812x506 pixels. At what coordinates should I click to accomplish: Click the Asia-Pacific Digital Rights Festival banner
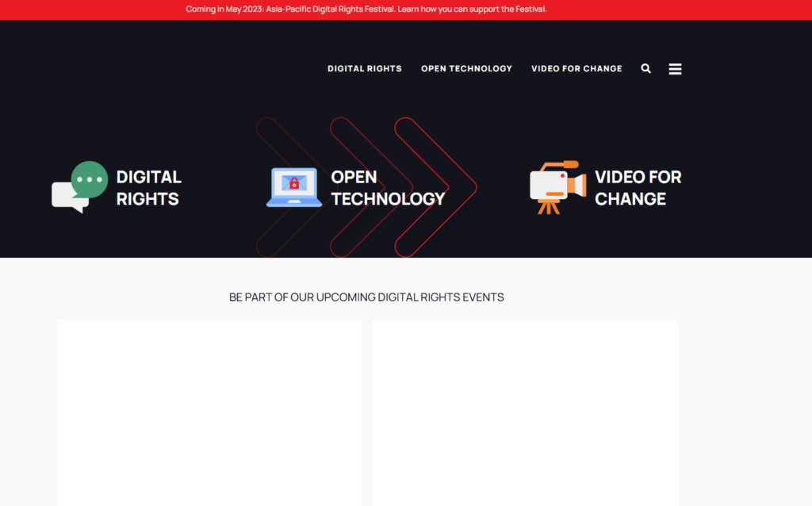click(366, 10)
